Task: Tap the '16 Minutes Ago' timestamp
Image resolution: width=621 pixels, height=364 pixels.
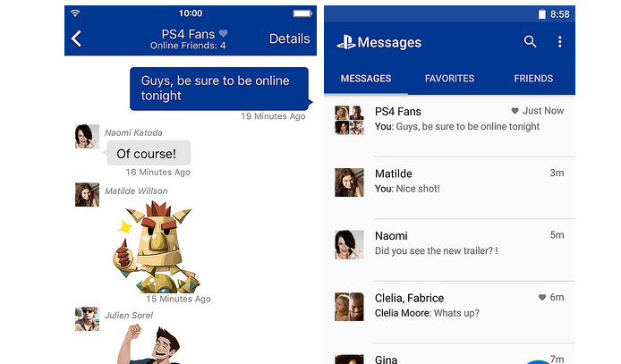Action: (x=158, y=172)
